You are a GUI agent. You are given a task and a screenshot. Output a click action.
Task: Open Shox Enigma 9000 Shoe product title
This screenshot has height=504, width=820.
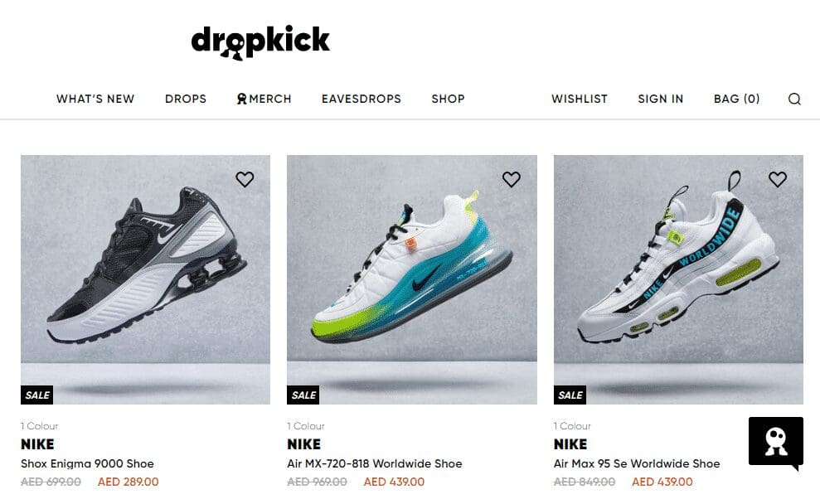[87, 463]
